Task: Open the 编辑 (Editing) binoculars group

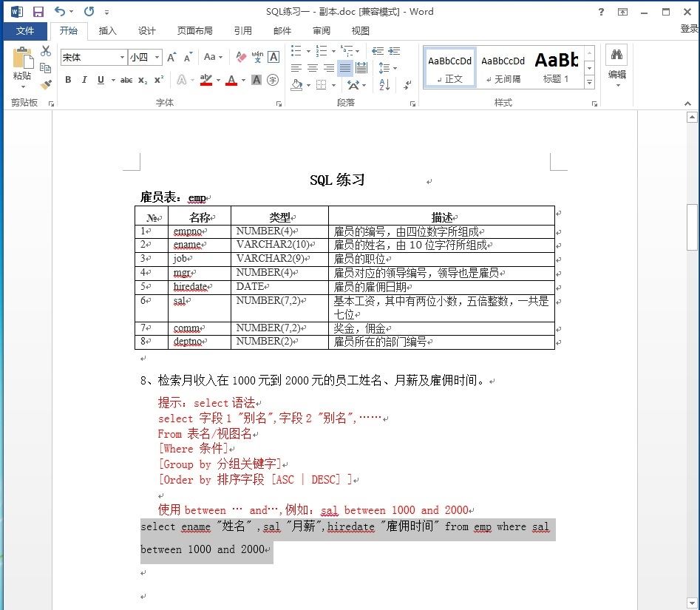Action: pos(617,66)
